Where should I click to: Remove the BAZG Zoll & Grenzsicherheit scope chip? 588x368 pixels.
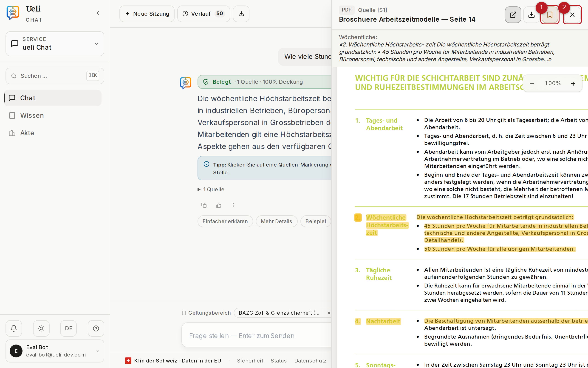(329, 313)
